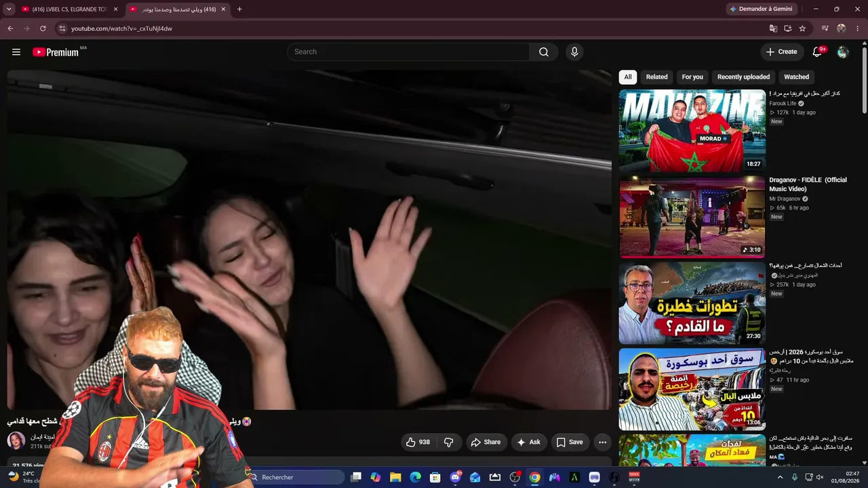Submit search with the magnifier button
This screenshot has height=488, width=868.
pyautogui.click(x=544, y=52)
